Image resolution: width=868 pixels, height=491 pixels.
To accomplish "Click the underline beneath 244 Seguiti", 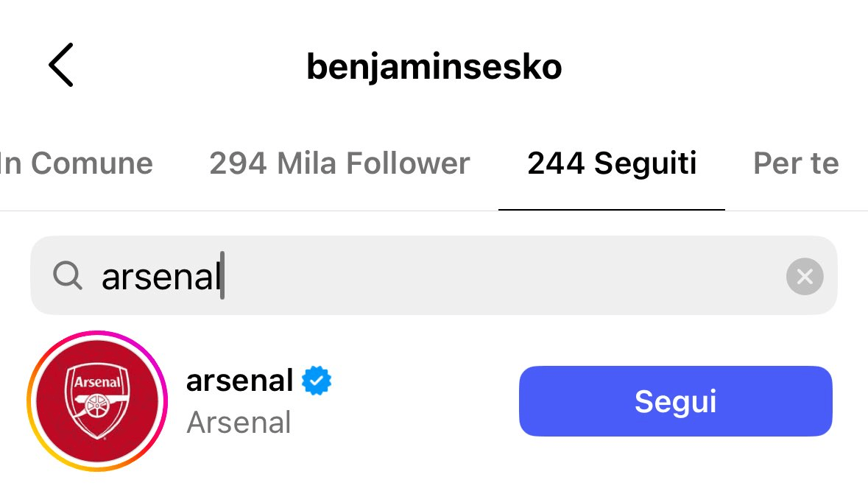I will point(612,210).
